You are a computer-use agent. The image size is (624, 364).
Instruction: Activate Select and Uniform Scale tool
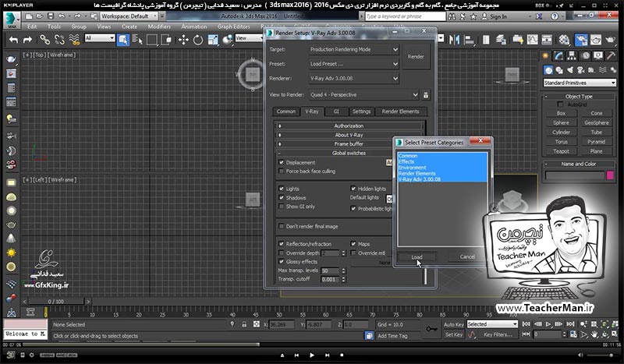(x=213, y=40)
